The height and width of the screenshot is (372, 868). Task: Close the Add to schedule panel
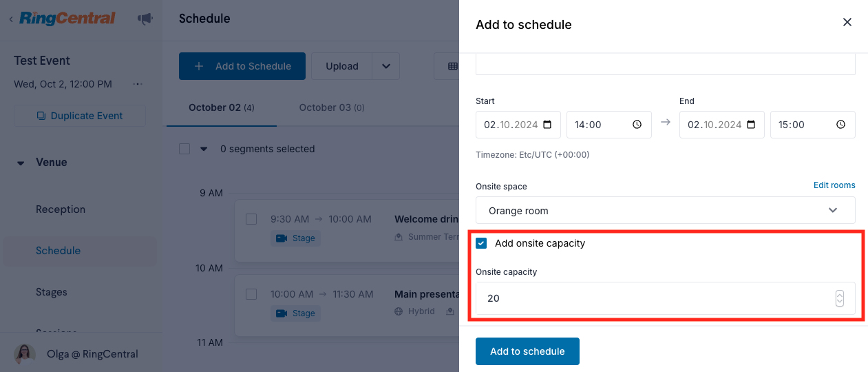pos(847,22)
